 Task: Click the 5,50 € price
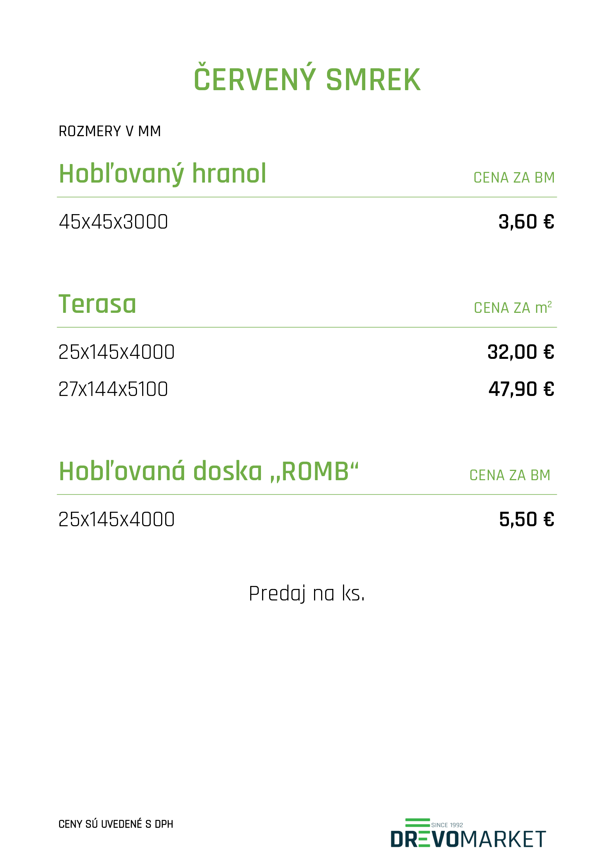[x=527, y=520]
